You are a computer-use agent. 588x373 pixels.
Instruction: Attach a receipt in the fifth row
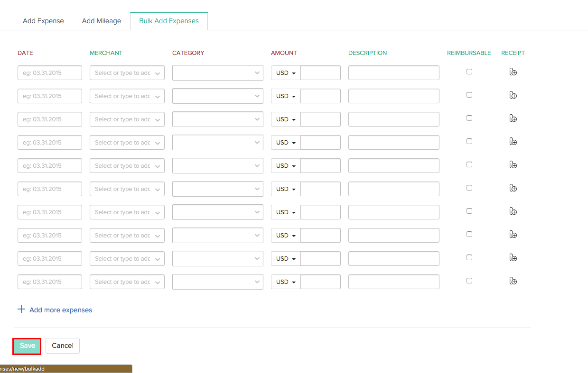513,165
